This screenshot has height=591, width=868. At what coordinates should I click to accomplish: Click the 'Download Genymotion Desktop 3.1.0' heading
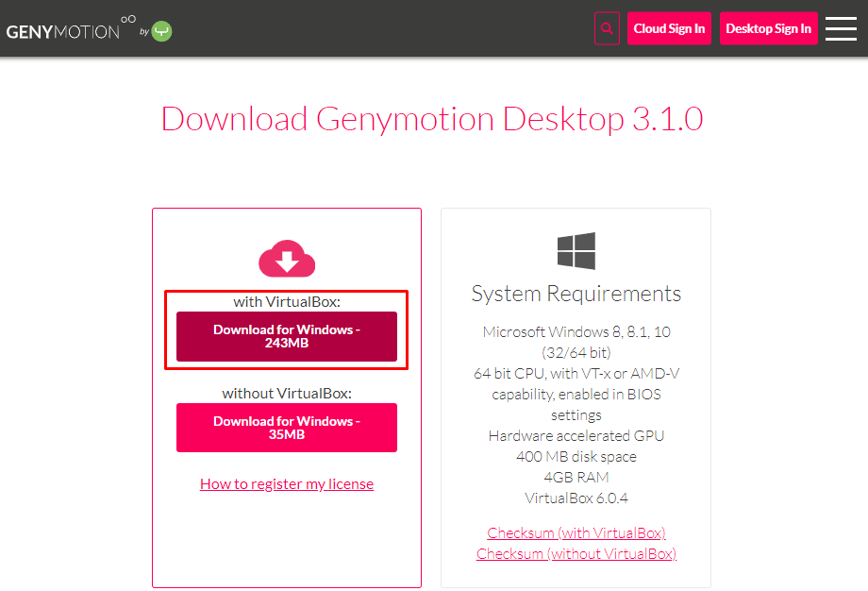(x=434, y=118)
